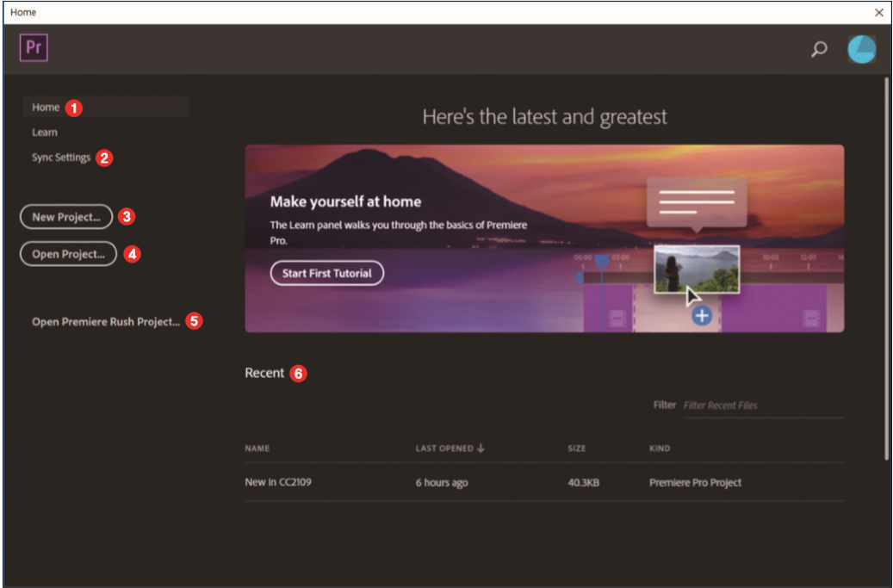This screenshot has width=893, height=588.
Task: Open the recent project New in CC2109
Action: point(544,482)
